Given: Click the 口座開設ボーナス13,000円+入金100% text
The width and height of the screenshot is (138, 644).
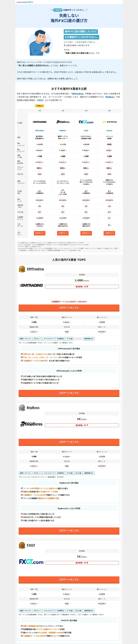Looking at the screenshot, I should coord(69,302).
